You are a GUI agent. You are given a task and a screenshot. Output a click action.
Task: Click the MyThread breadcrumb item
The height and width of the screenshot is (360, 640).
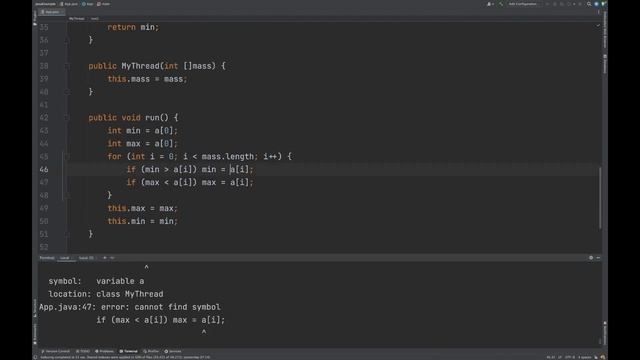[76, 18]
